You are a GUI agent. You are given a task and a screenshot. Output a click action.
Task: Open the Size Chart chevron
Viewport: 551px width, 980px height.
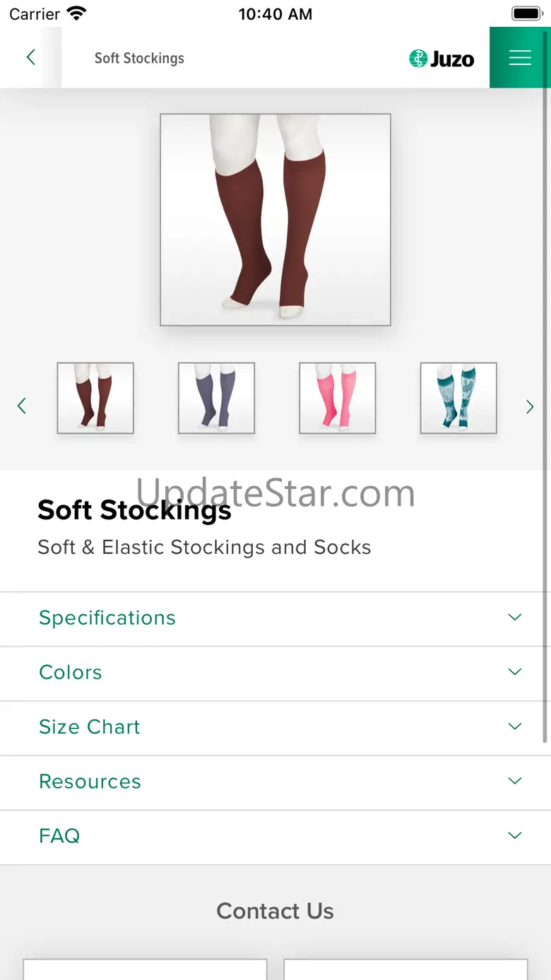[x=515, y=726]
